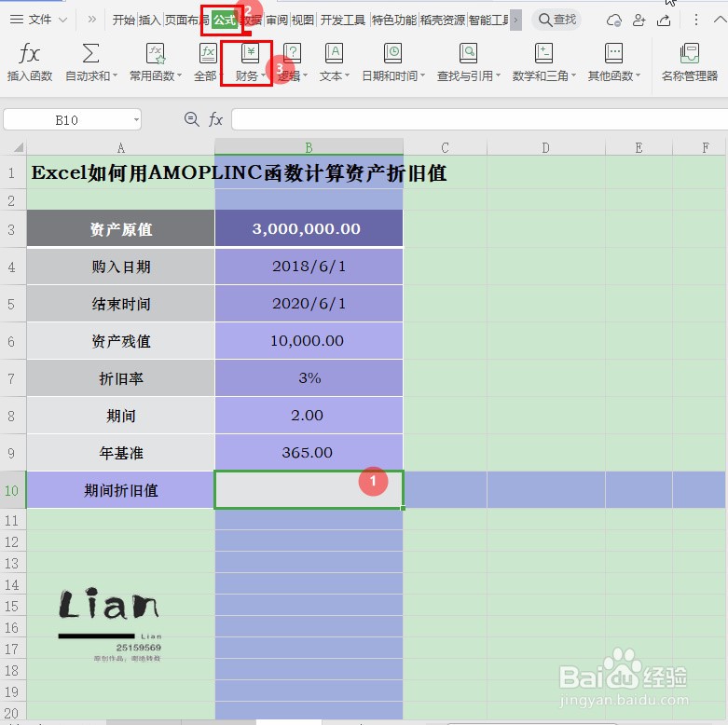
Task: Expand the quick access double-chevron
Action: pos(92,20)
